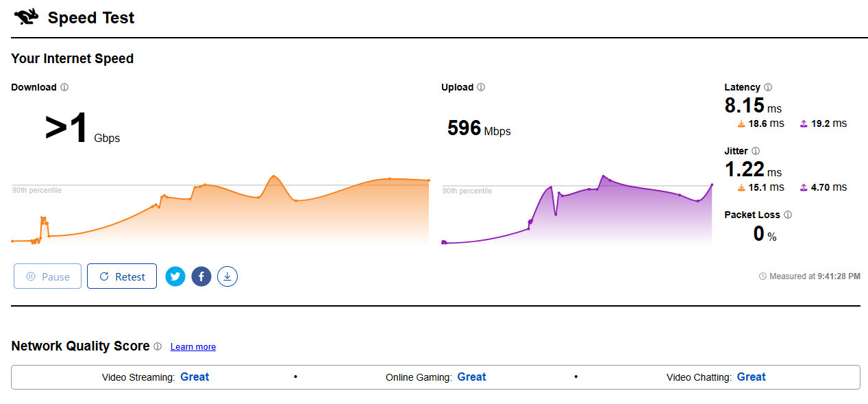Click the Online Gaming Great rating

tap(471, 377)
